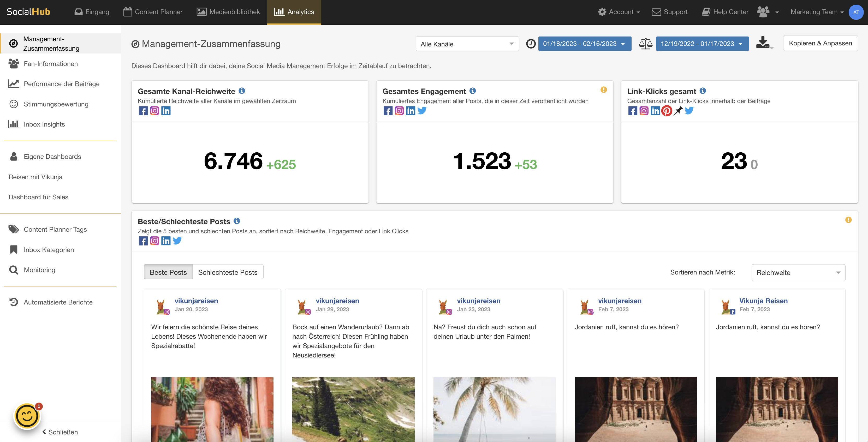Open the Alle Kanäle channel selector
Image resolution: width=868 pixels, height=442 pixels.
467,44
